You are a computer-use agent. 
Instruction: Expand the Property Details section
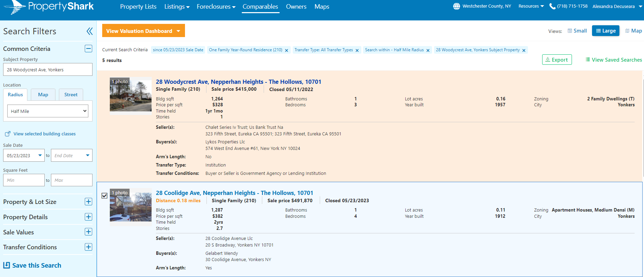tap(89, 217)
